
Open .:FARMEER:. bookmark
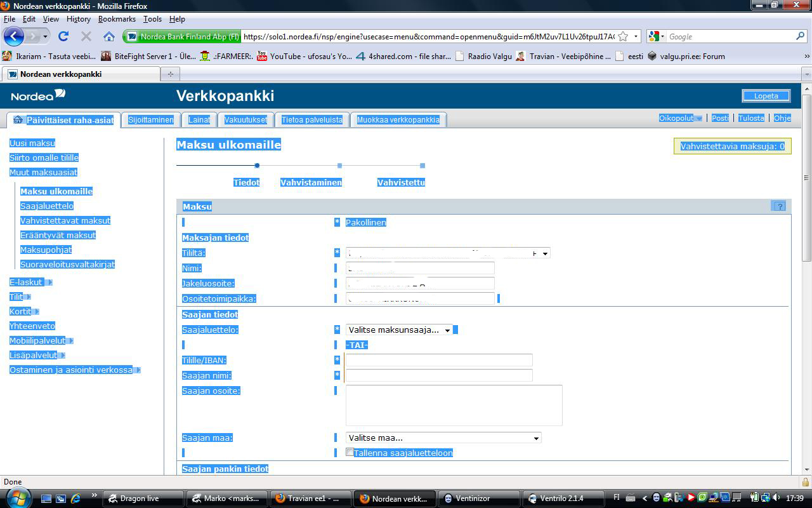click(x=226, y=56)
